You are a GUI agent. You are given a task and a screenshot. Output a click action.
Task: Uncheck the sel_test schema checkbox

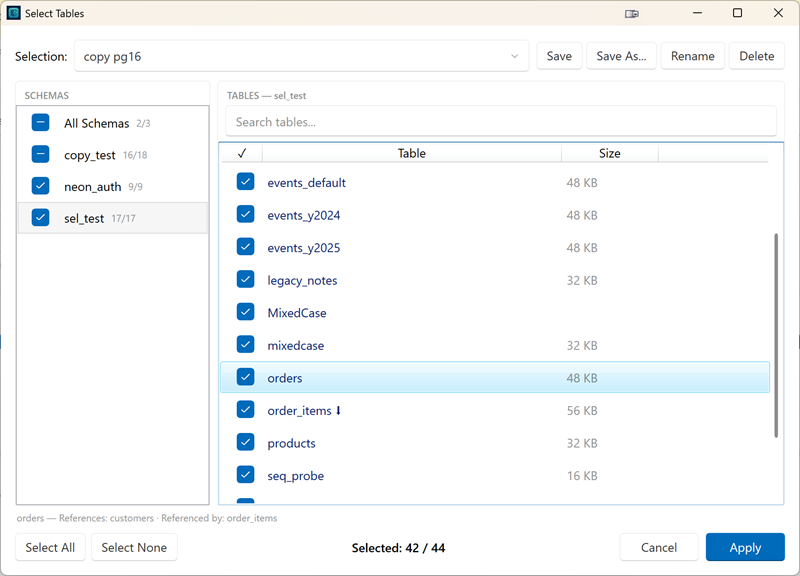[x=40, y=217]
